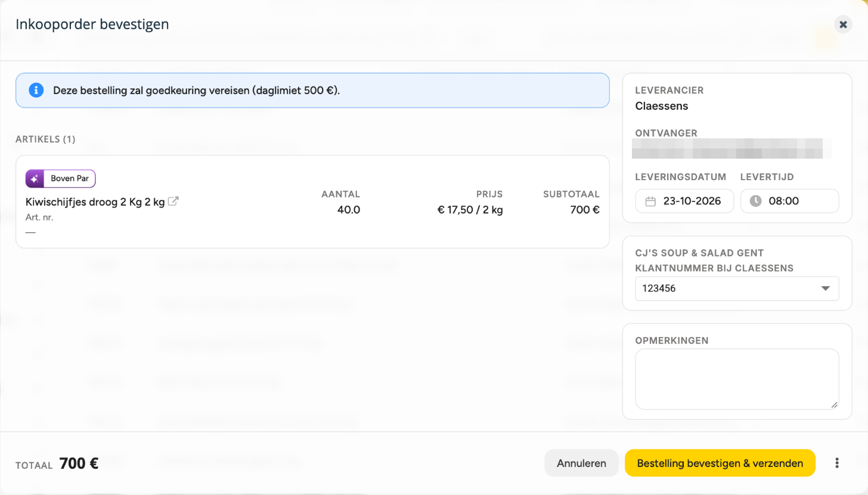Viewport: 868px width, 495px height.
Task: Click the clock icon in Levertijd field
Action: point(755,201)
